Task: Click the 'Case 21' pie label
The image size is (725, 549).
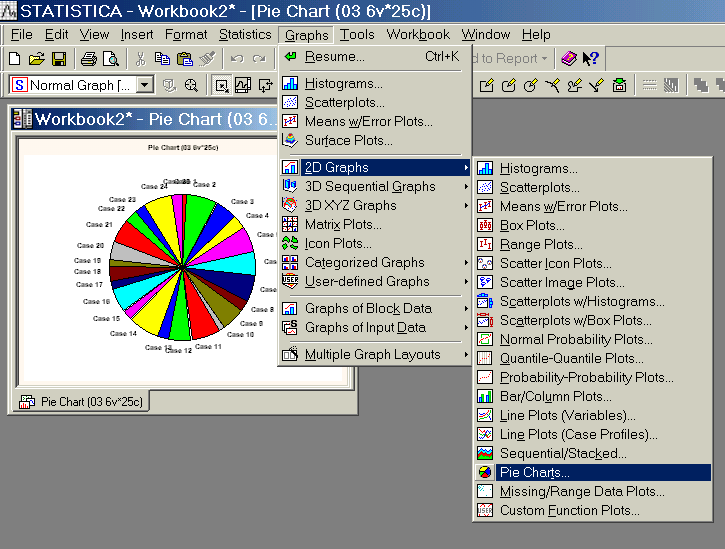Action: click(99, 224)
